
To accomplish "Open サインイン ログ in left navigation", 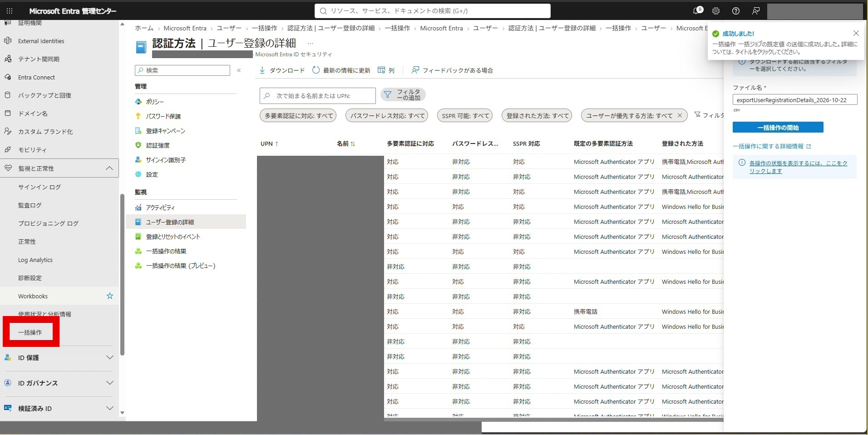I will 39,187.
